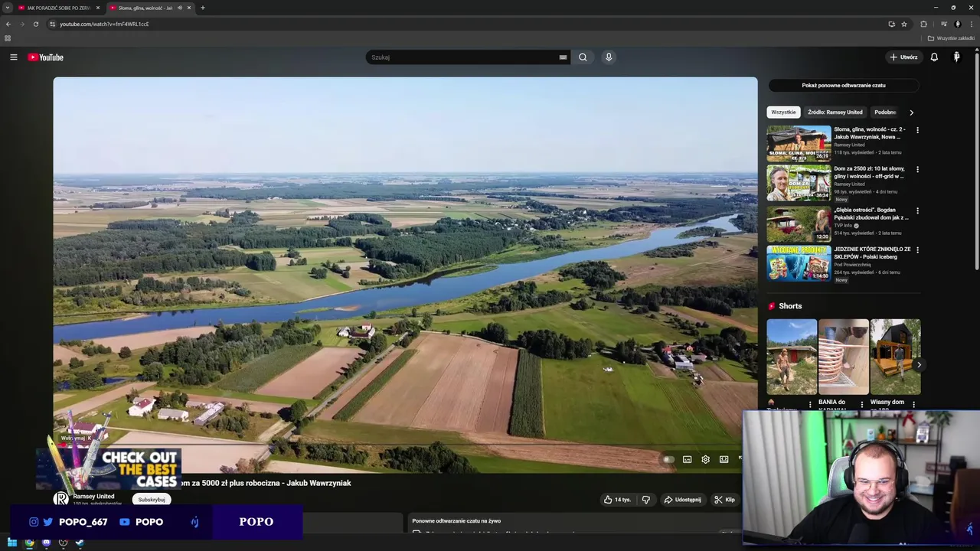This screenshot has width=980, height=551.
Task: Click Pokaż ponowne odtwarzanie czatu button
Action: pyautogui.click(x=844, y=86)
